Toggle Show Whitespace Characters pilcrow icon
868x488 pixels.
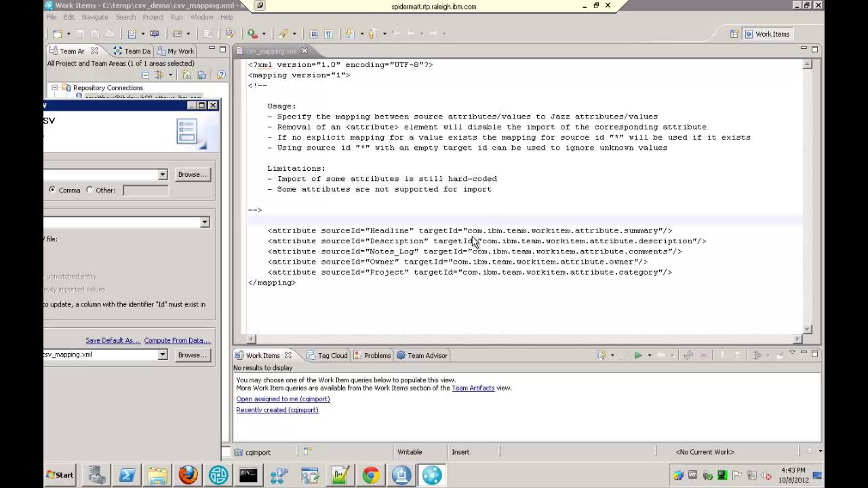click(x=328, y=34)
